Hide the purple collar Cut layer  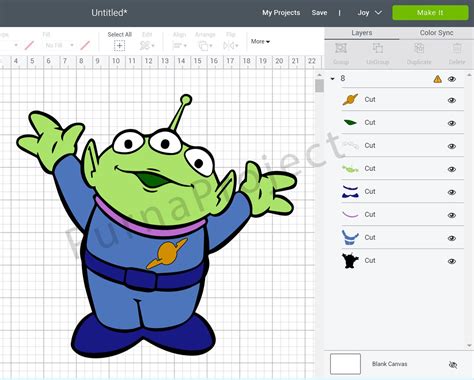[x=452, y=215]
